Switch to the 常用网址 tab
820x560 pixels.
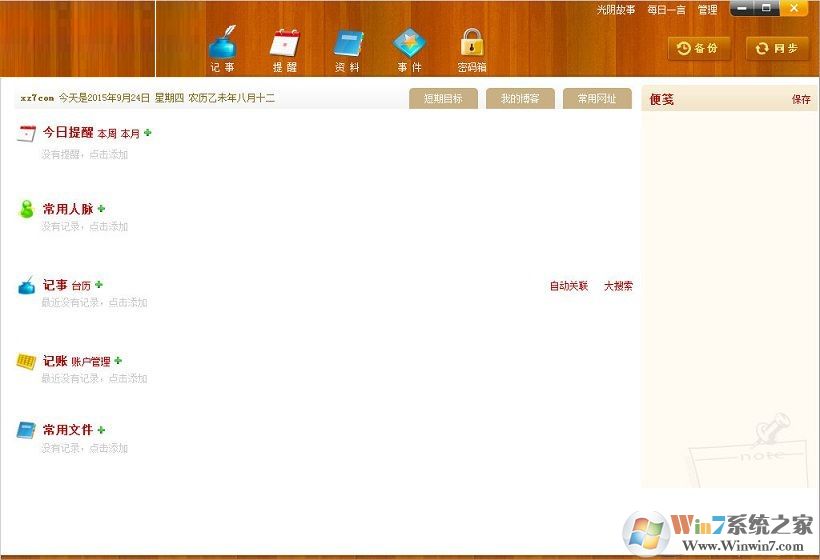[x=597, y=98]
